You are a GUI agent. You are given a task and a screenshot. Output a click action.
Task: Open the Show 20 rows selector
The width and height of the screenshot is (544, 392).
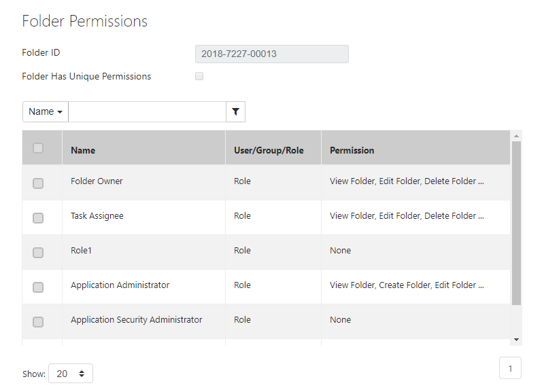click(x=71, y=373)
